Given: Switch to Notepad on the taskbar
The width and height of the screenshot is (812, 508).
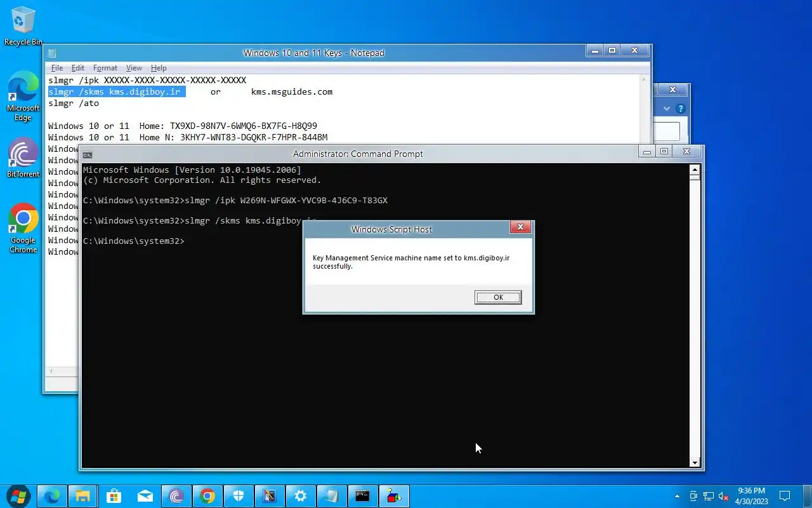Looking at the screenshot, I should (x=332, y=496).
